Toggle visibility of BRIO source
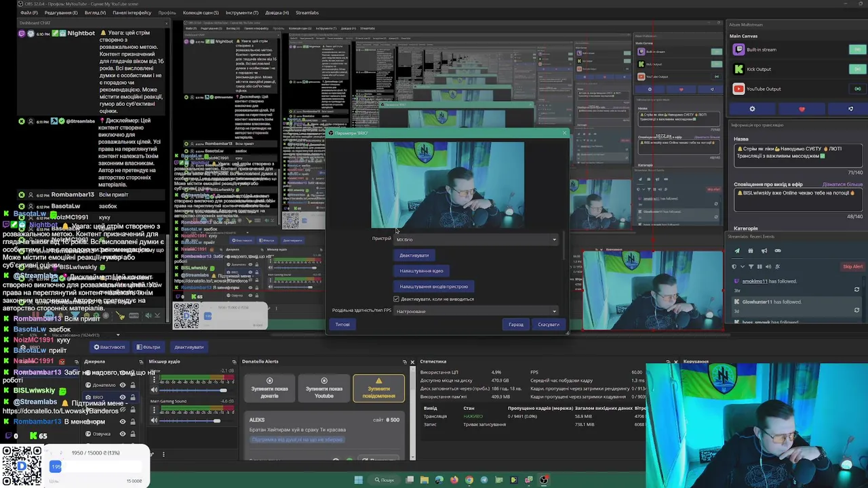Screen dimensions: 868x488 (x=123, y=397)
